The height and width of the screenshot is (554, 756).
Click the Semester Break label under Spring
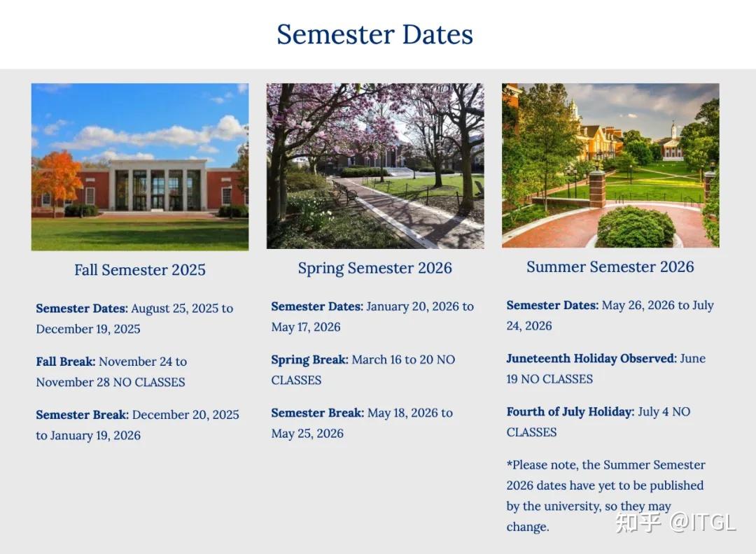click(x=318, y=413)
